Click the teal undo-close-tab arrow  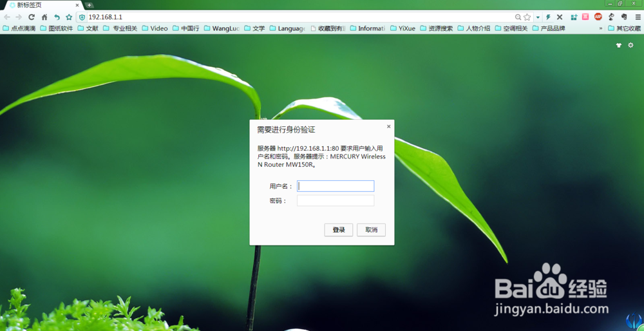coord(57,17)
